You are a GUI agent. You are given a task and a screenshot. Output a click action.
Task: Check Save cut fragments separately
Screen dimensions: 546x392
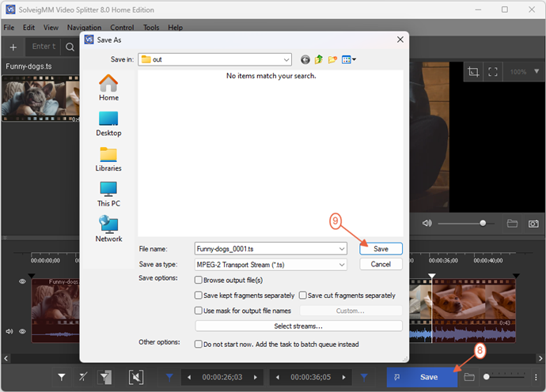click(303, 296)
